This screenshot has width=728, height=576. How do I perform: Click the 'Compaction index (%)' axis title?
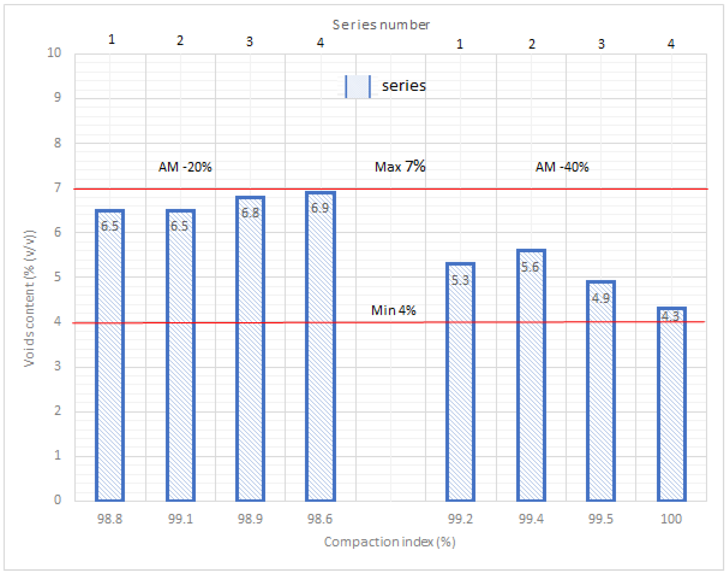coord(390,542)
